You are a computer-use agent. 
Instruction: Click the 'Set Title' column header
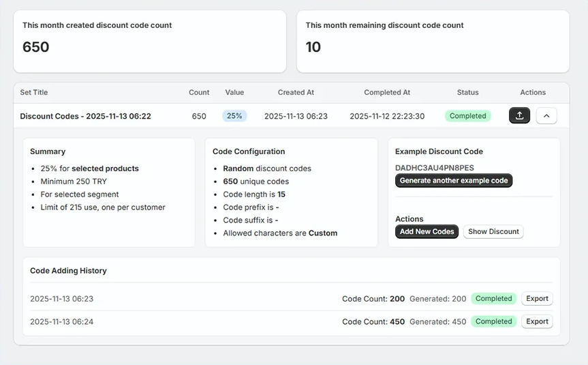(34, 92)
